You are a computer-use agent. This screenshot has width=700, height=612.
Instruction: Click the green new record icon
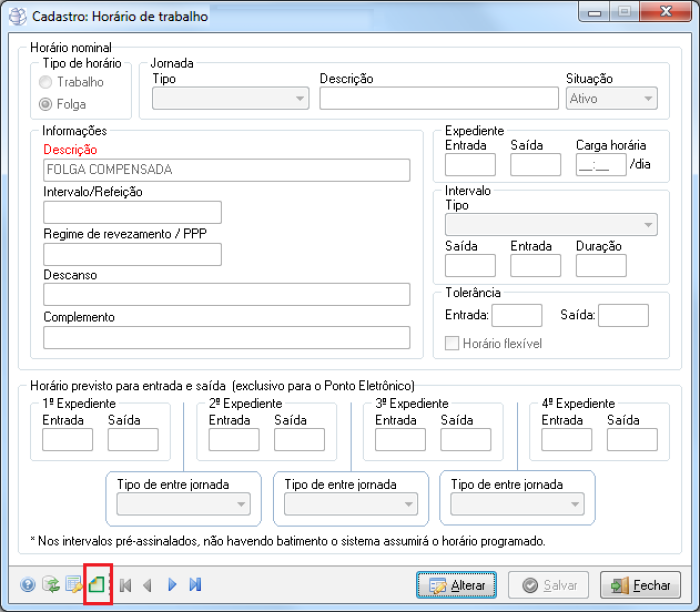tap(97, 585)
